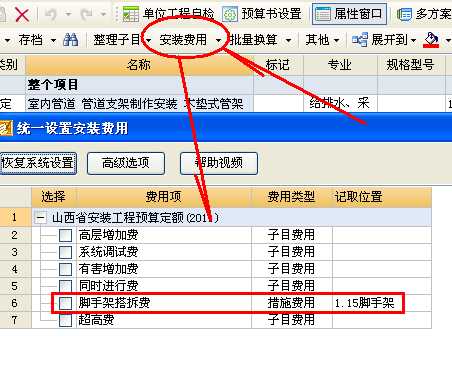Click the 帮助视频 button
The width and height of the screenshot is (452, 387).
[x=219, y=163]
